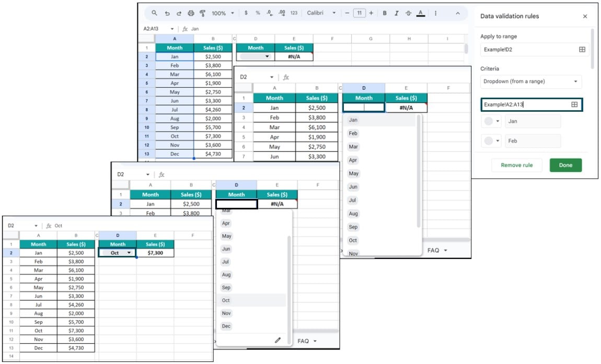Select Oct from the month dropdown list
Image resolution: width=601 pixels, height=364 pixels.
[x=226, y=300]
